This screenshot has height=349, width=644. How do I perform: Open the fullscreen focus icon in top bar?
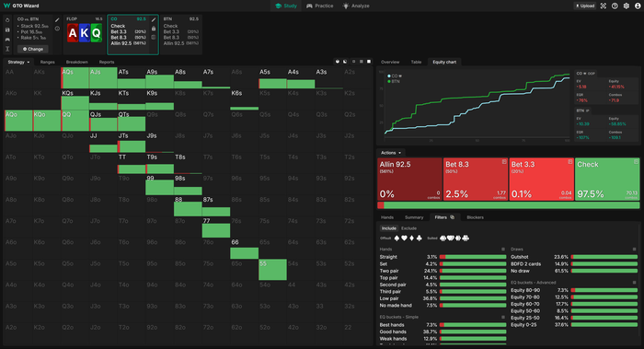(603, 6)
